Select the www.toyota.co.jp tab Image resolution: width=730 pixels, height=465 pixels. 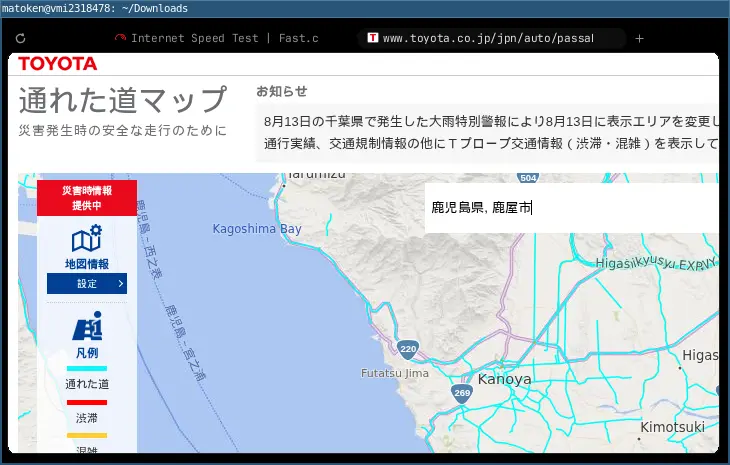pyautogui.click(x=492, y=38)
